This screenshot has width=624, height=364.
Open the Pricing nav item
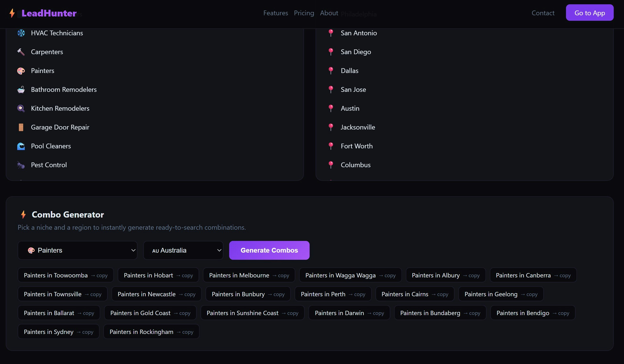coord(304,13)
